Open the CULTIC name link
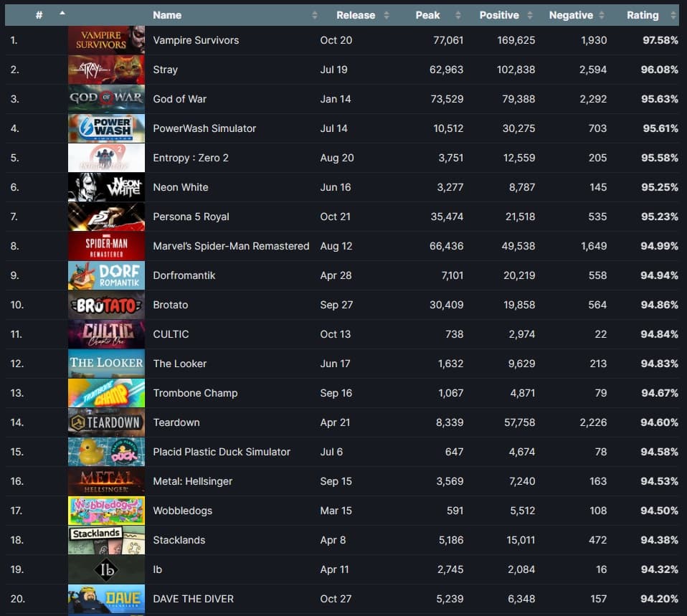Screen dimensions: 687x616 tap(171, 334)
